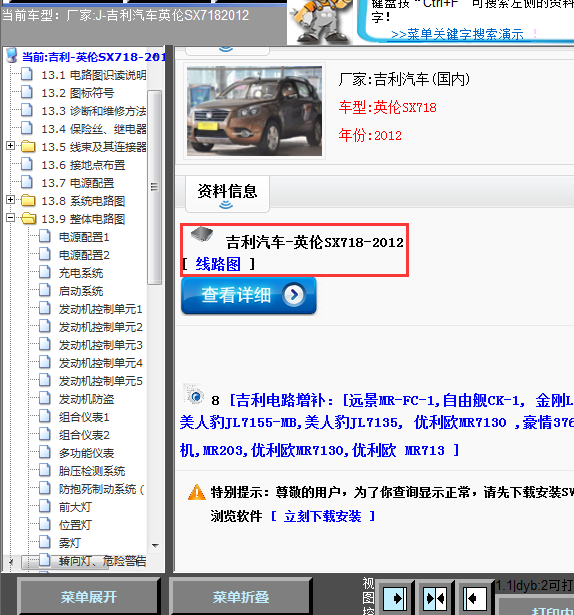Image resolution: width=574 pixels, height=615 pixels.
Task: Open 发动机控制单元3 in the tree
Action: click(100, 345)
